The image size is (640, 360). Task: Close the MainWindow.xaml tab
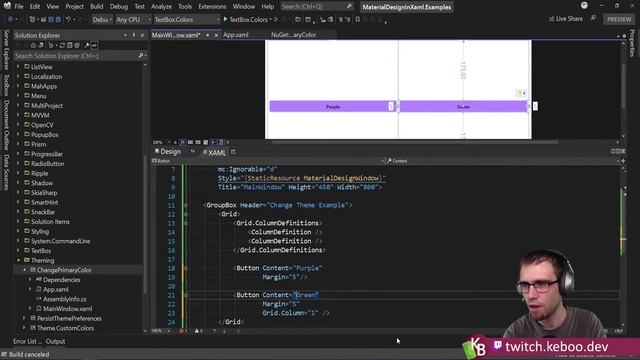(216, 35)
